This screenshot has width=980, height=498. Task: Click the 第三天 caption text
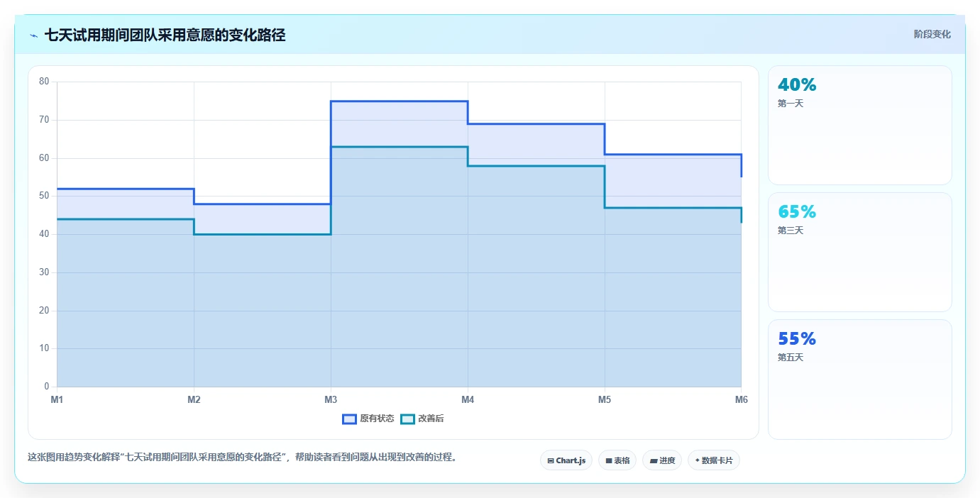coord(791,231)
